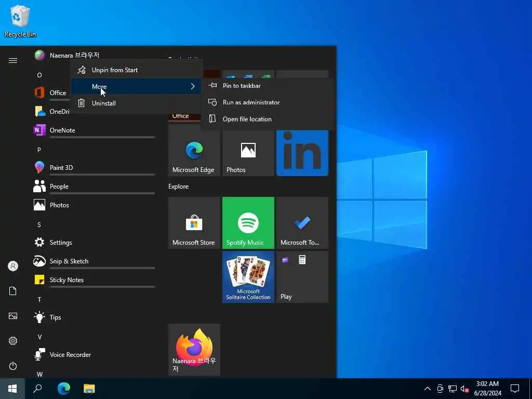Select Unpin from Start

point(136,70)
